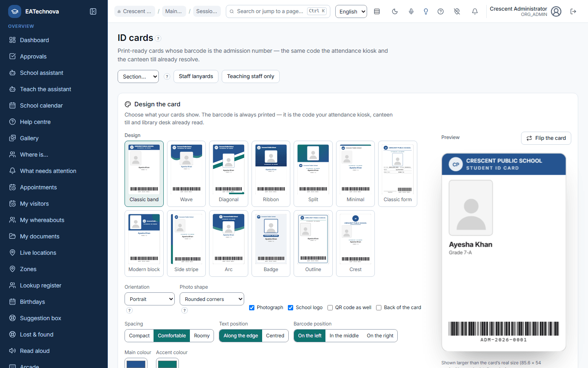Select the Side stripe card design

click(187, 243)
